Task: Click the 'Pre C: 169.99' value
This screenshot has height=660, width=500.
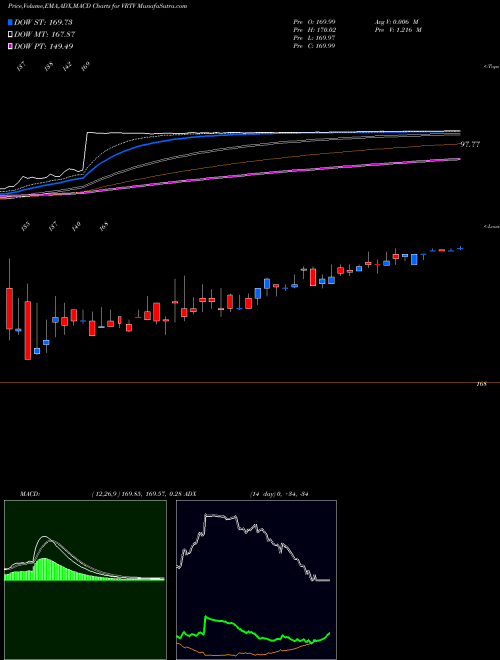Action: (314, 46)
